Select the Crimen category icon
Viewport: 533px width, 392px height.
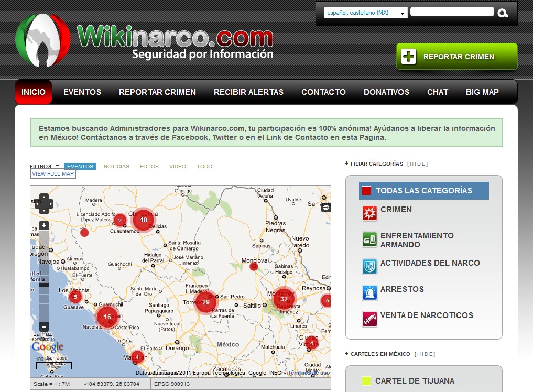coord(369,213)
